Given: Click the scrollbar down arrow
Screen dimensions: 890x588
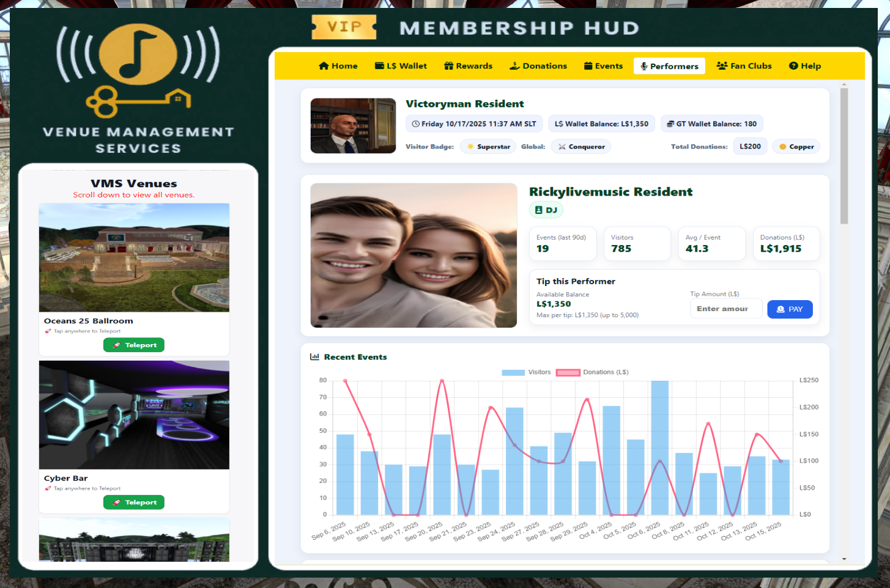Looking at the screenshot, I should coord(844,559).
